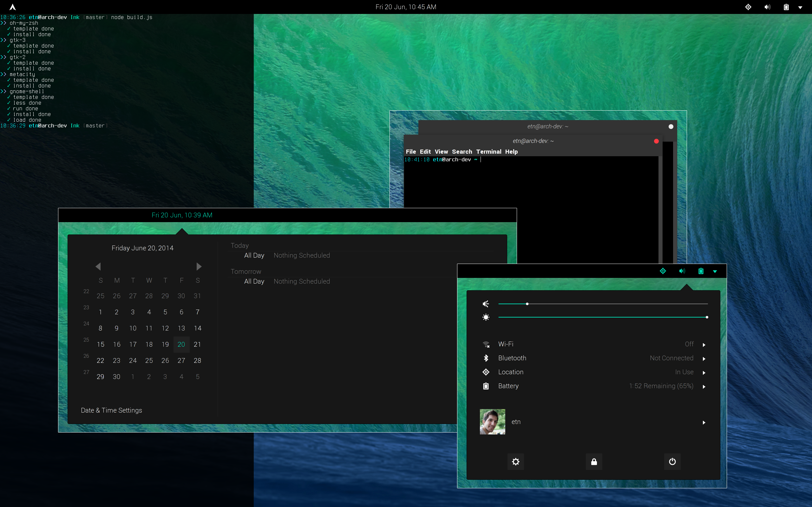
Task: Go to previous month in calendar
Action: (98, 266)
